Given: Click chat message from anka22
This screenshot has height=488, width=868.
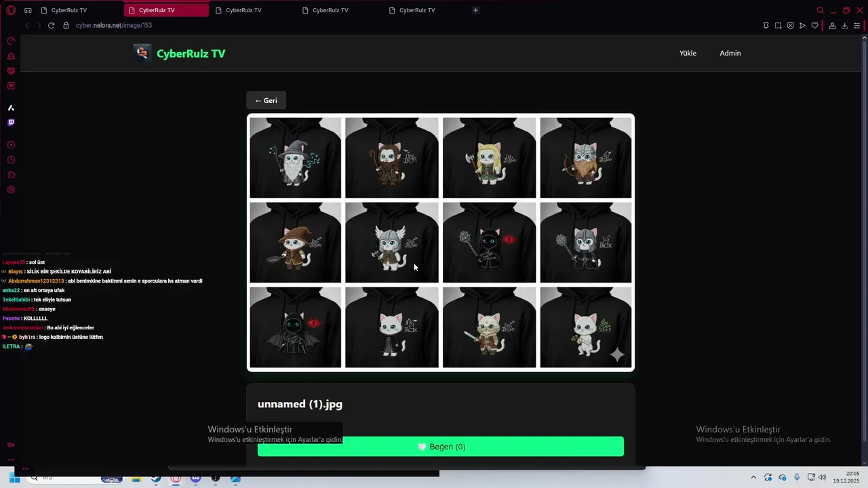Looking at the screenshot, I should pos(33,290).
